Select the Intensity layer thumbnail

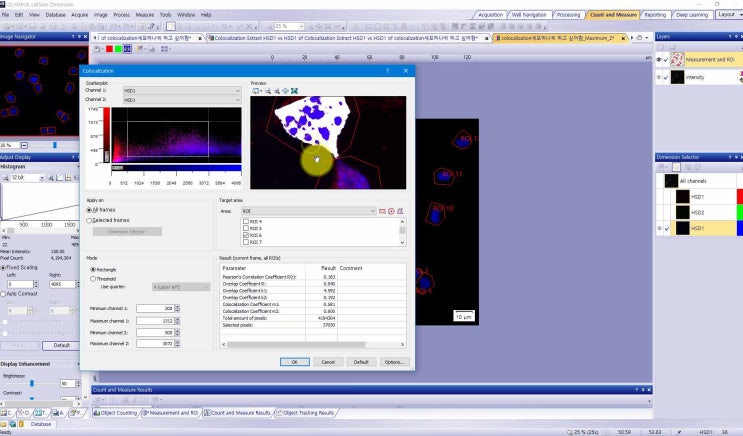click(x=678, y=77)
